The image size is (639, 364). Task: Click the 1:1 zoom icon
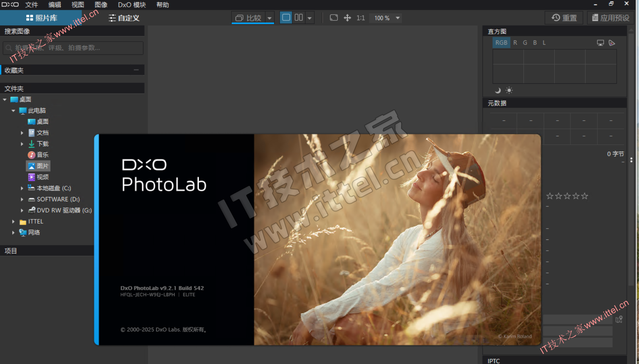pyautogui.click(x=361, y=18)
